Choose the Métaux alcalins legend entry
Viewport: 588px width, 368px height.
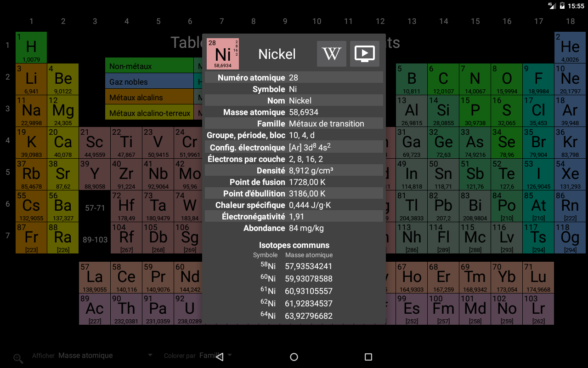click(149, 98)
